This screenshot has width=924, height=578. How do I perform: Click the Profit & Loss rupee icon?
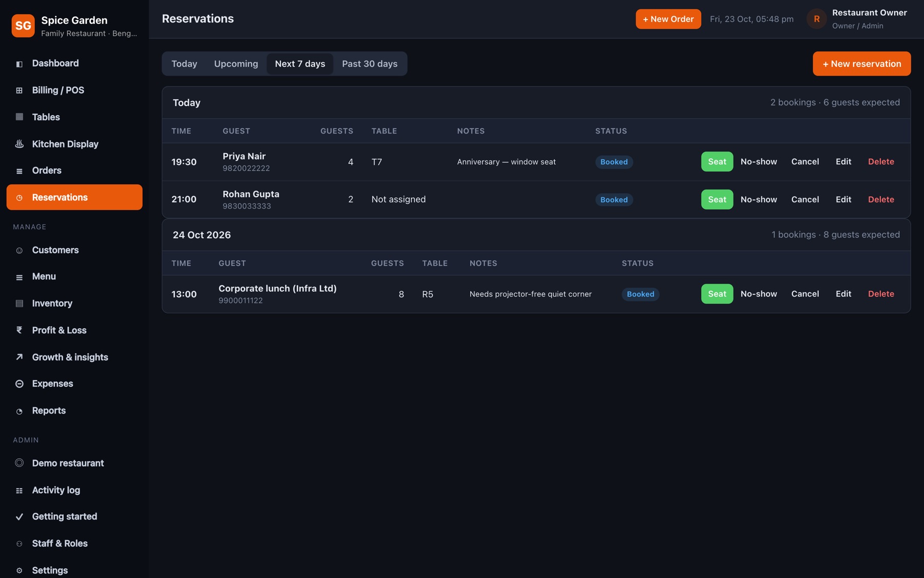click(x=19, y=330)
